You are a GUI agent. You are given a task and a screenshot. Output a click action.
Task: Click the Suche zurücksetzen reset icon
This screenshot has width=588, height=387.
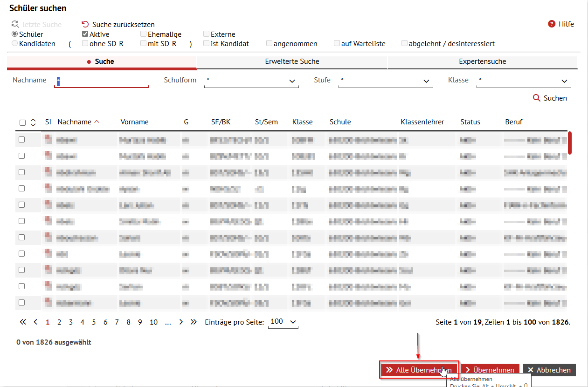tap(84, 24)
